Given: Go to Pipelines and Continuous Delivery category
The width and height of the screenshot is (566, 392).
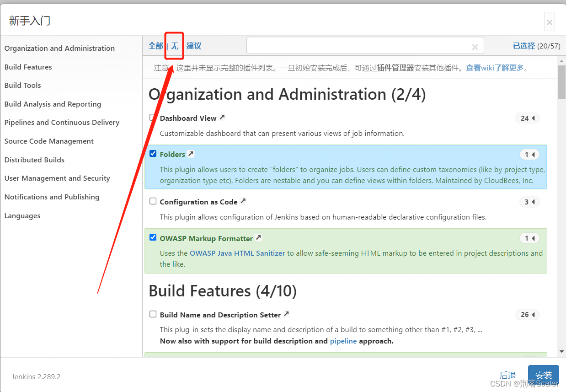Looking at the screenshot, I should [62, 123].
